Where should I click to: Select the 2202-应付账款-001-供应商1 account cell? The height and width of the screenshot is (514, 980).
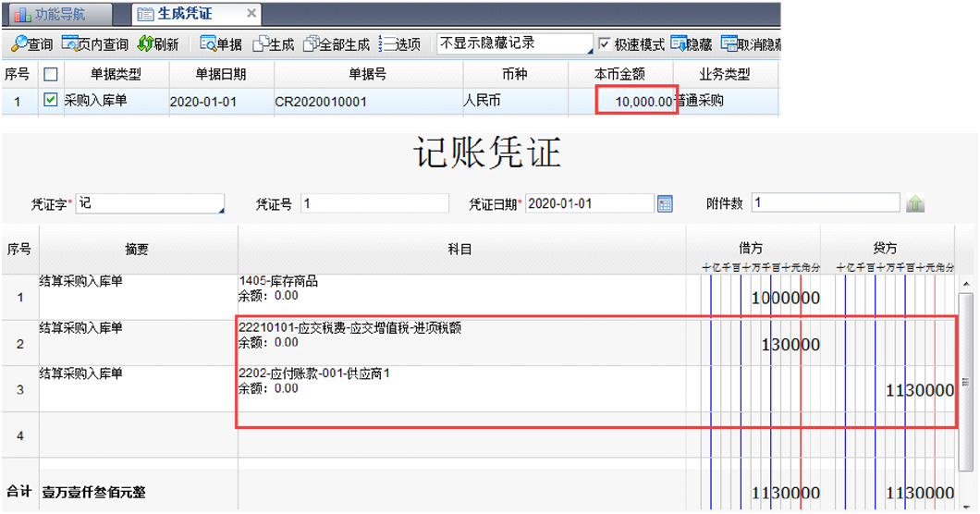461,389
